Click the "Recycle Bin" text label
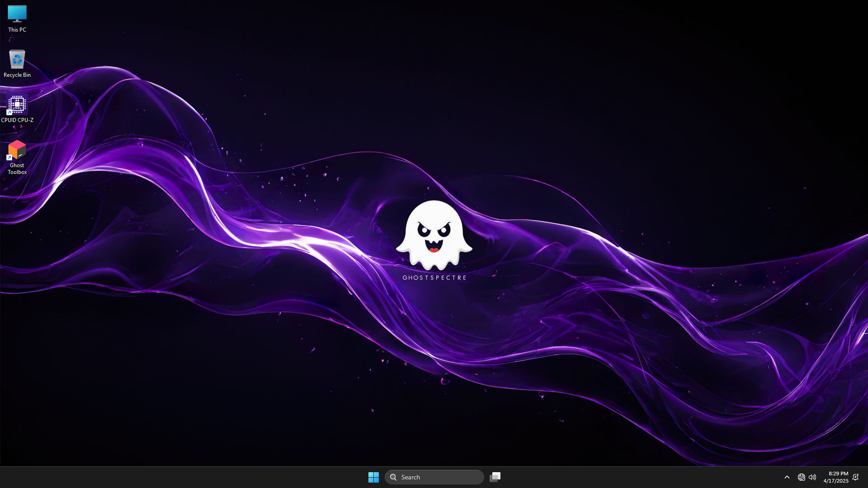The image size is (868, 488). pyautogui.click(x=17, y=75)
